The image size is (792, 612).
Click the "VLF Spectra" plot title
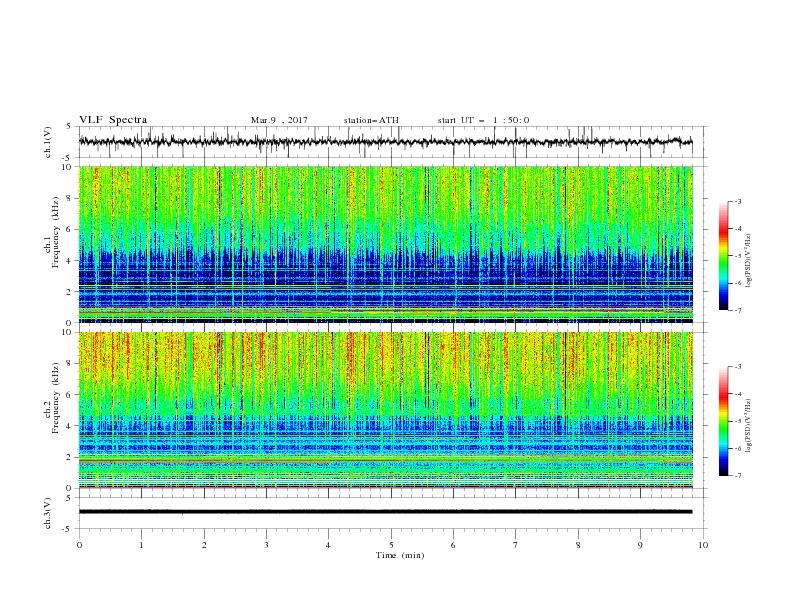tap(113, 120)
